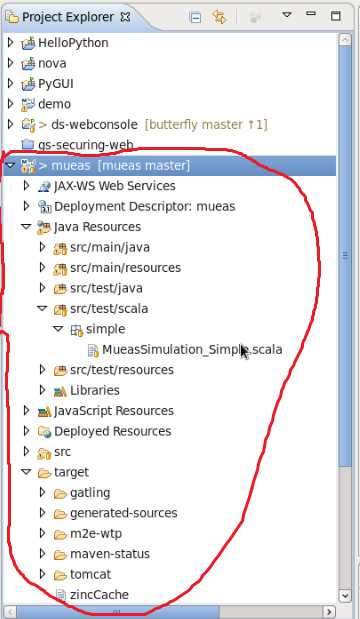Select the zincCache file name
This screenshot has width=360, height=619.
(99, 595)
